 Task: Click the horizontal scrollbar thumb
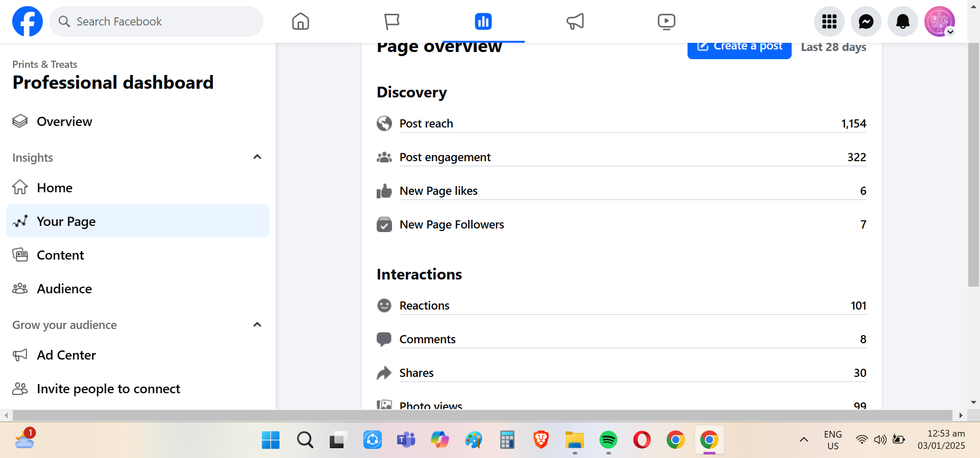(482, 415)
